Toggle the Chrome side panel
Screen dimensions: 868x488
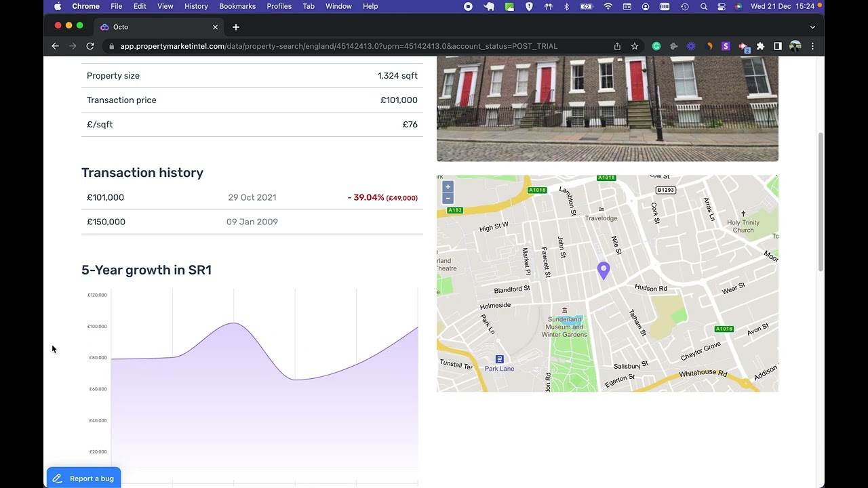point(778,46)
